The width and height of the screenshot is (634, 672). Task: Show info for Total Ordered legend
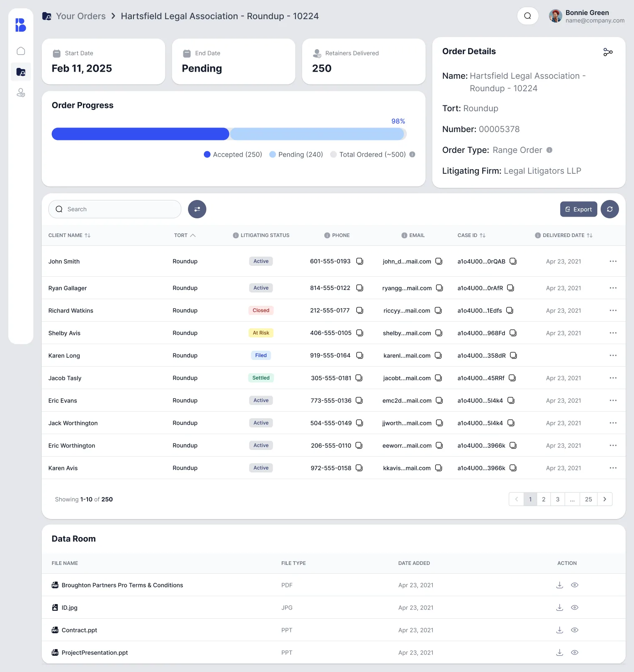(412, 154)
